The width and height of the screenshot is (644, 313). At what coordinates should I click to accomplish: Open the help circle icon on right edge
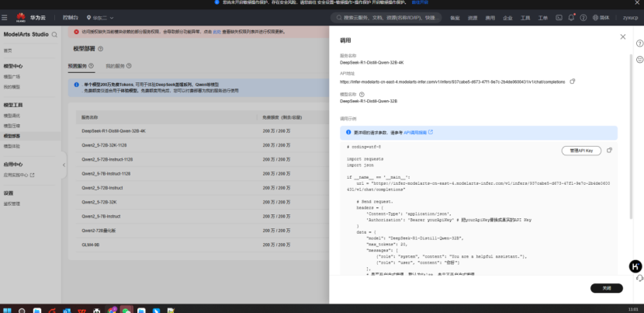point(639,43)
